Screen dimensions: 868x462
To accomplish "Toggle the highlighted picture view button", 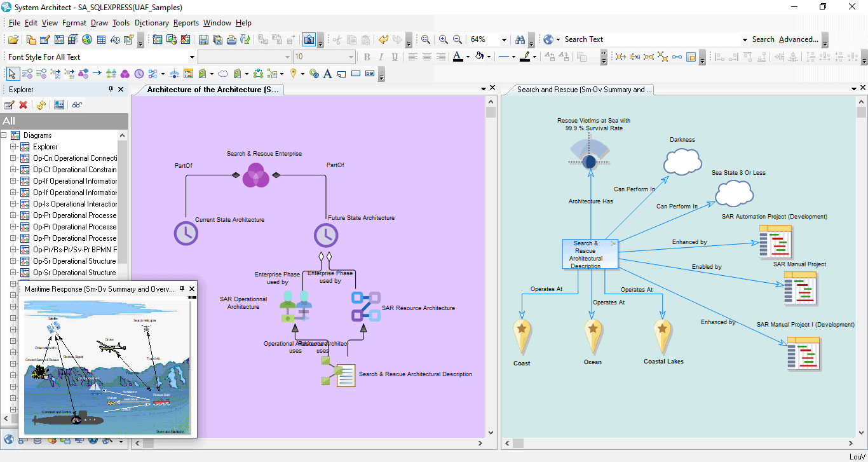I will coord(309,39).
